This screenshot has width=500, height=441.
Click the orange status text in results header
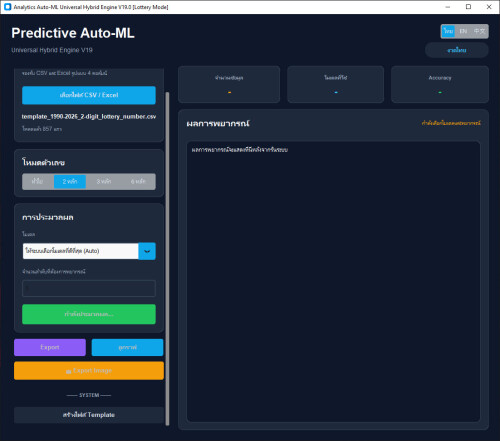(451, 123)
